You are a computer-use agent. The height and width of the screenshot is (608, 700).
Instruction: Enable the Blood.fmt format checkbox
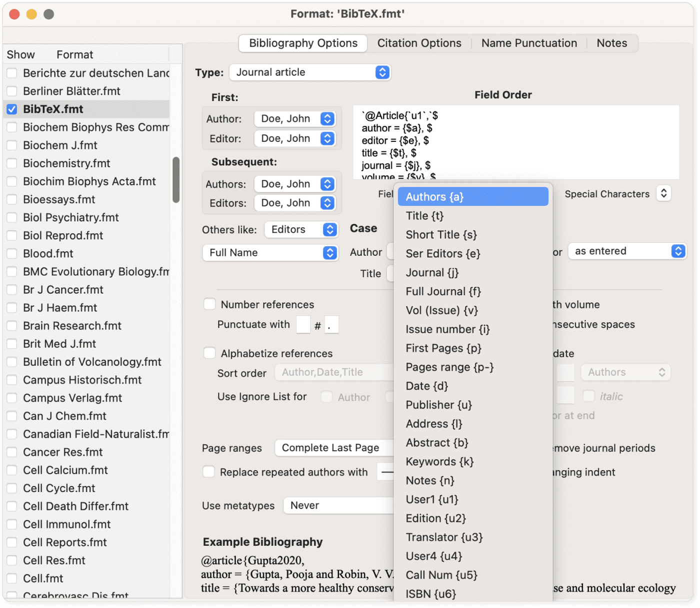tap(12, 253)
